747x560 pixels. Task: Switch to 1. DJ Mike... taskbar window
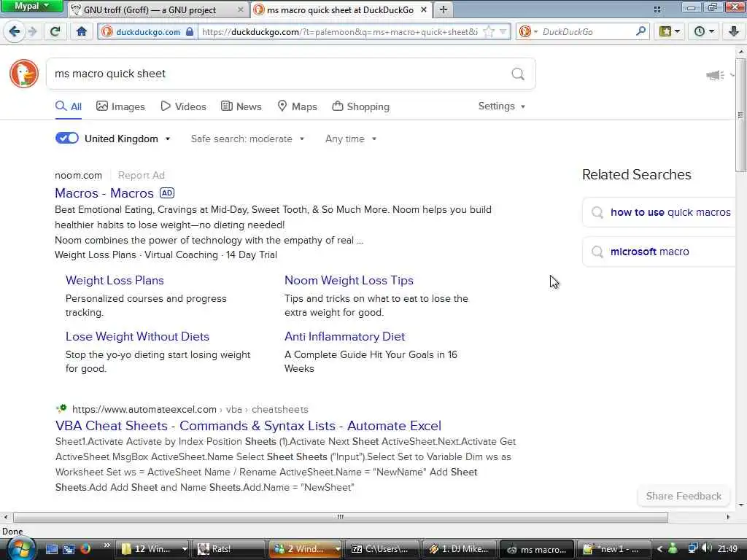tap(460, 549)
